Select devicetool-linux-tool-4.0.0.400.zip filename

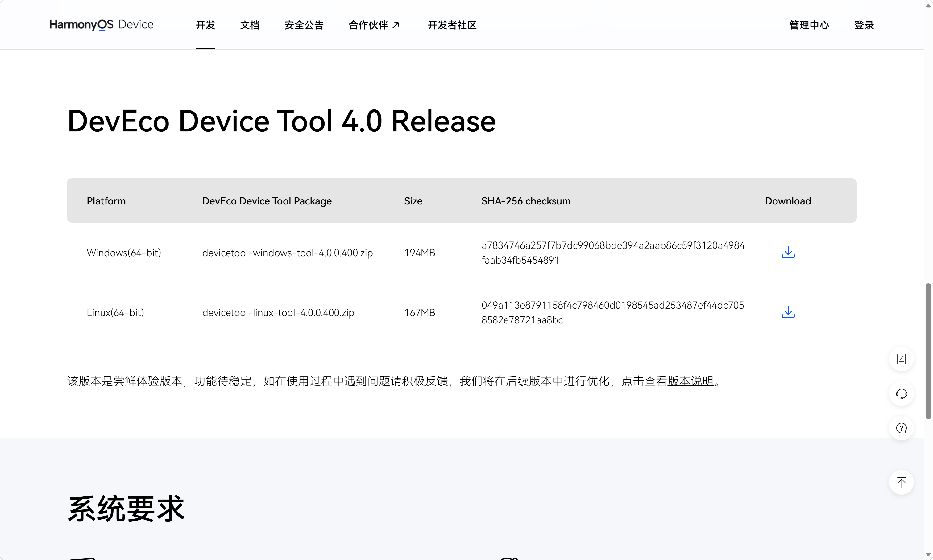pyautogui.click(x=278, y=312)
